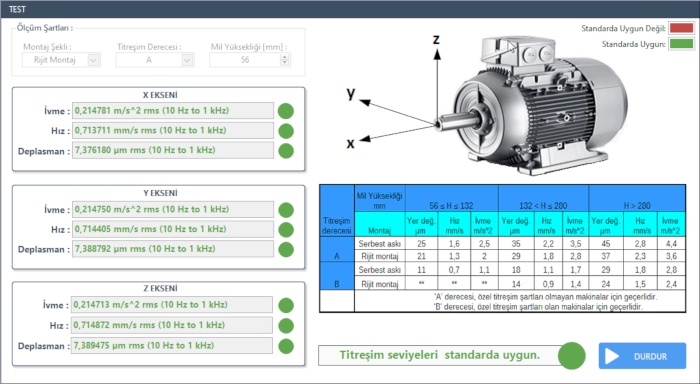Viewport: 700px width, 384px height.
Task: Click table cell with value 45
Action: (605, 244)
